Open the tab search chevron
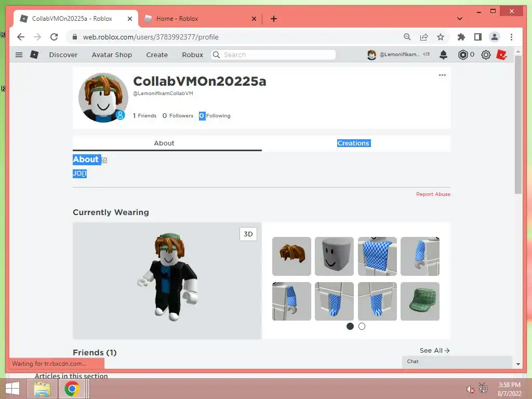532x399 pixels. point(460,19)
